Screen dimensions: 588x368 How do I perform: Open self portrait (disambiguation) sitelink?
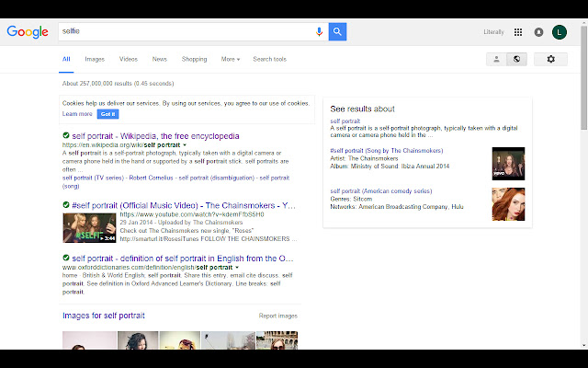[217, 178]
